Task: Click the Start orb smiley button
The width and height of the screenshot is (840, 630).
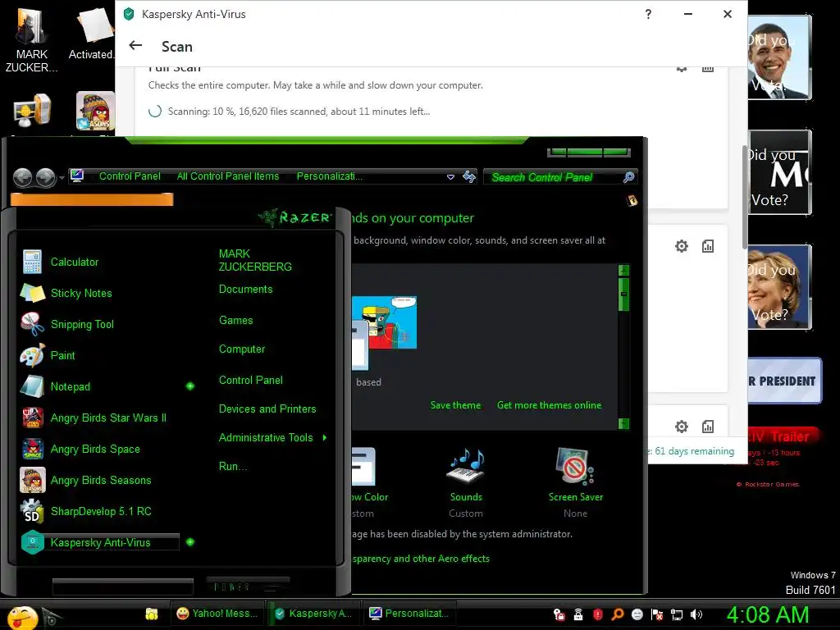Action: click(x=22, y=617)
